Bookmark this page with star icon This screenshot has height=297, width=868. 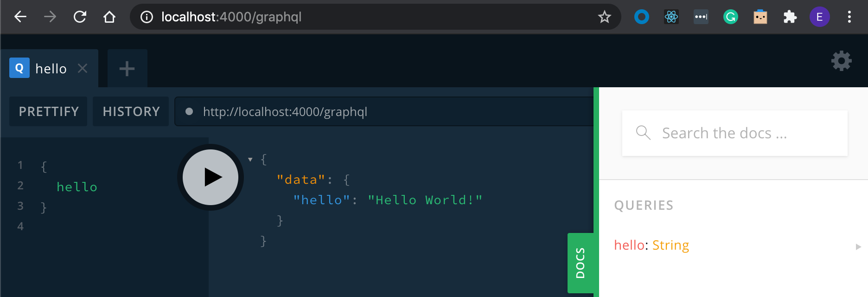click(604, 17)
